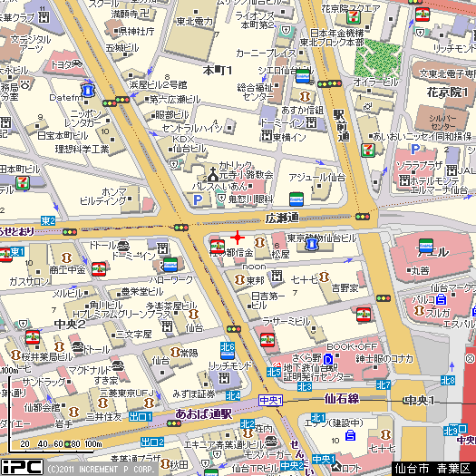Click the 仙台市 青葉区 location label

pyautogui.click(x=432, y=469)
